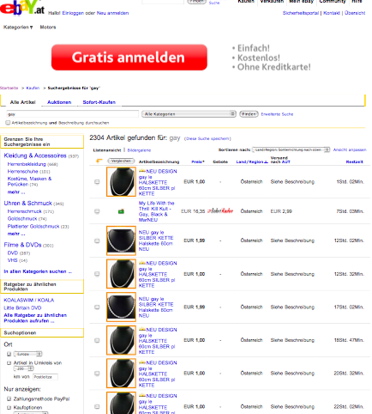Viewport: 372px width, 414px height.
Task: Click the yellow arrow icon in results header
Action: tap(99, 161)
